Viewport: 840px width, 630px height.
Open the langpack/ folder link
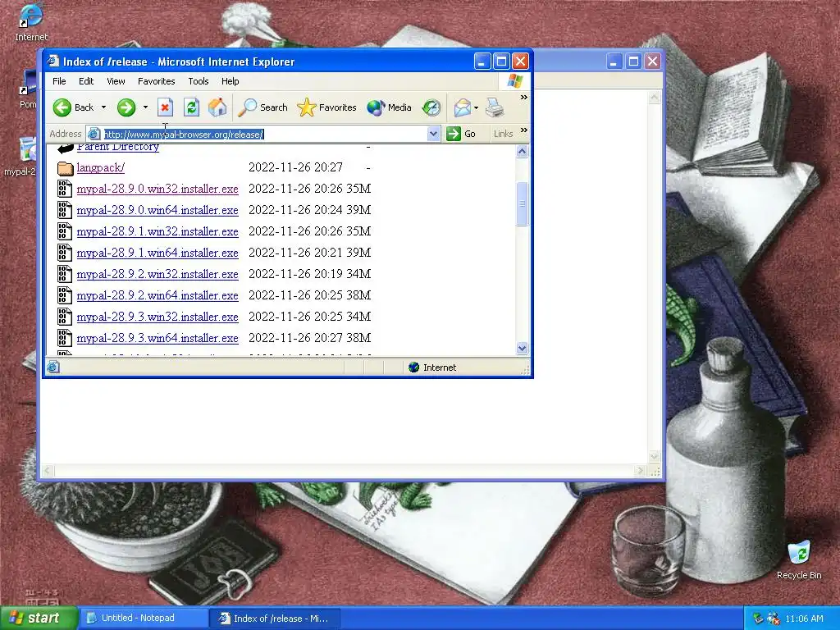point(101,167)
